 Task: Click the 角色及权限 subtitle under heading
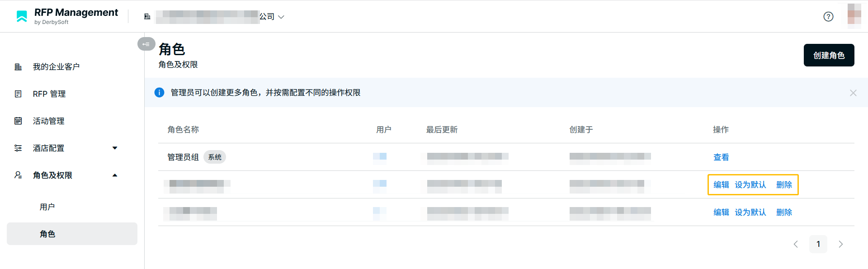(178, 65)
